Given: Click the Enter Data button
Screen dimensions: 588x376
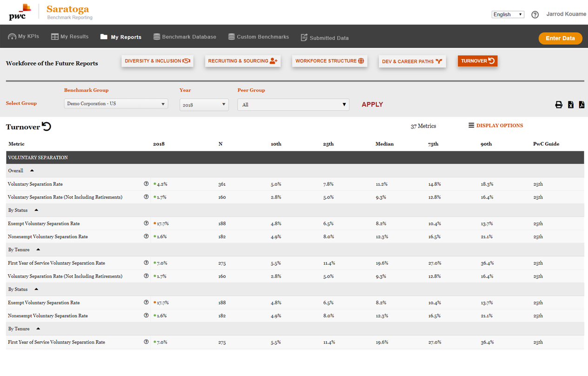Looking at the screenshot, I should (560, 38).
